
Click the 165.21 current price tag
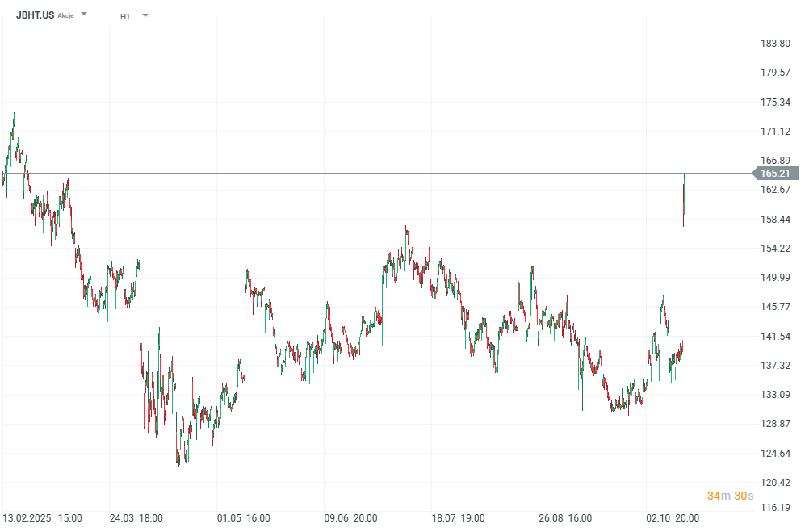pos(774,173)
